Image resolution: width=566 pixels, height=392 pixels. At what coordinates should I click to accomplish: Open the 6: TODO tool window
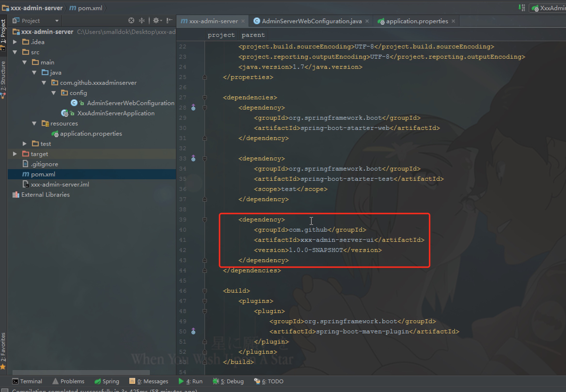(x=269, y=381)
